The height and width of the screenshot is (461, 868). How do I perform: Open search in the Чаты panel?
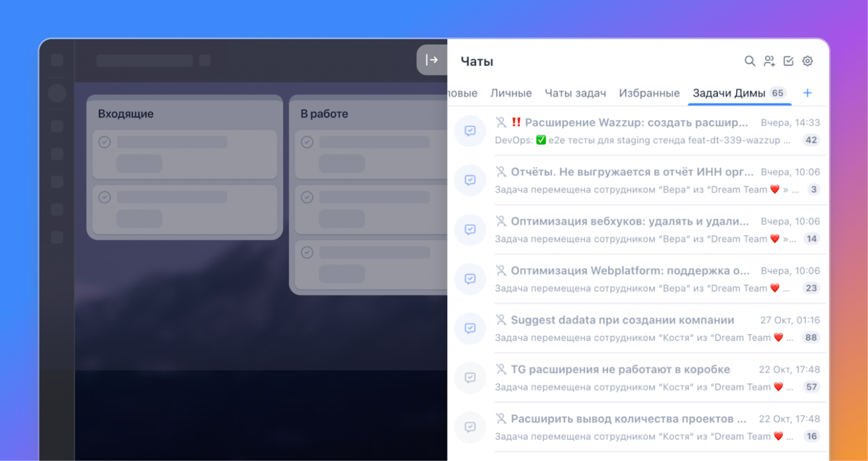coord(749,61)
